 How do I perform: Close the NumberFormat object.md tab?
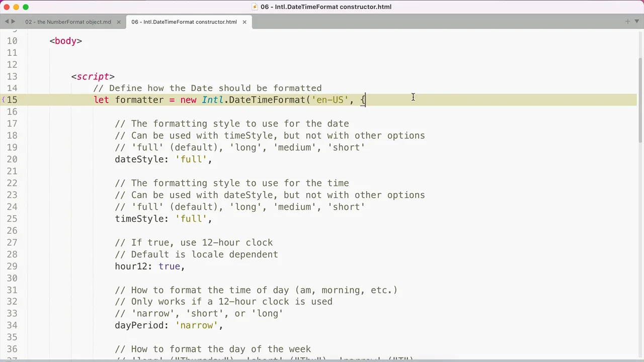tap(119, 22)
